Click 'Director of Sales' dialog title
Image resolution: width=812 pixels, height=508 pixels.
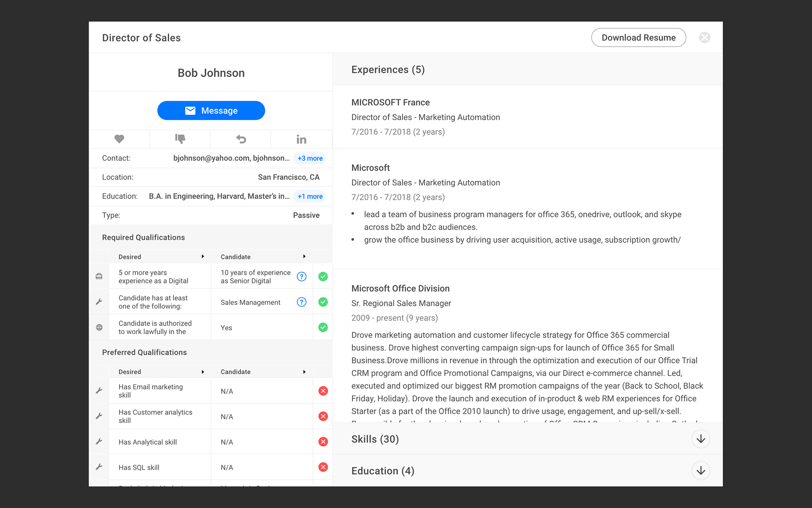(x=141, y=38)
